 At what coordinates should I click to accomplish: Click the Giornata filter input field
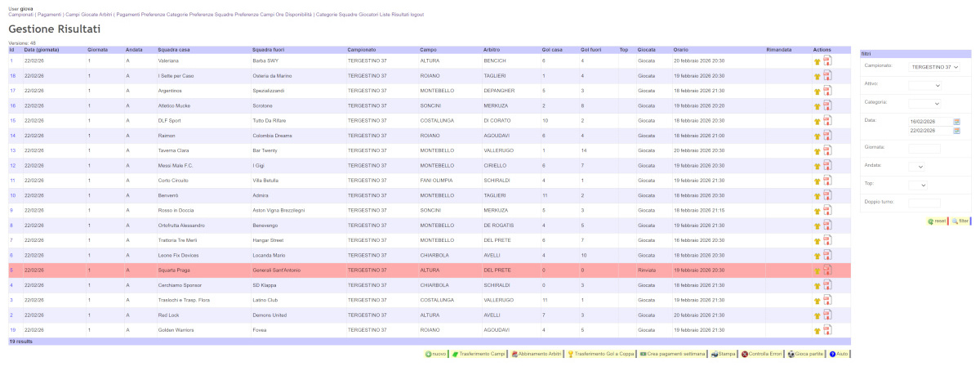point(924,148)
